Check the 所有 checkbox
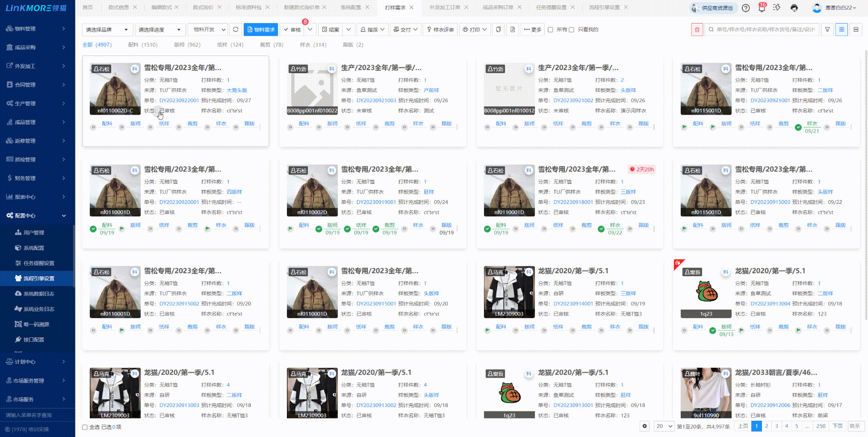 pyautogui.click(x=551, y=30)
